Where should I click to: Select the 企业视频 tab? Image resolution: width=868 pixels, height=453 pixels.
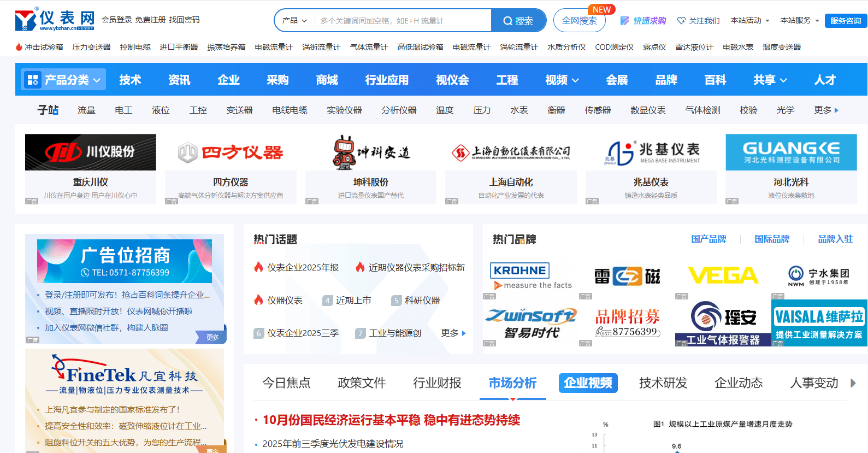pos(588,383)
